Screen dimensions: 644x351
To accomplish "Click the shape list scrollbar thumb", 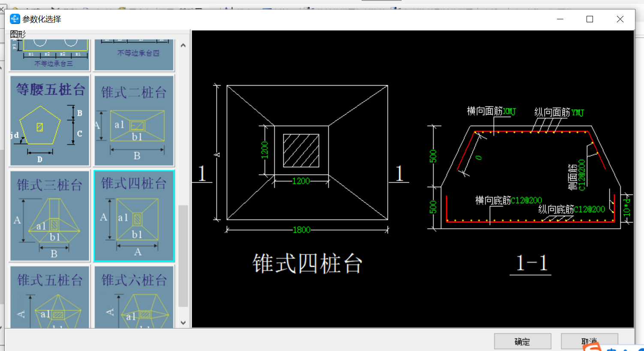I will click(183, 256).
